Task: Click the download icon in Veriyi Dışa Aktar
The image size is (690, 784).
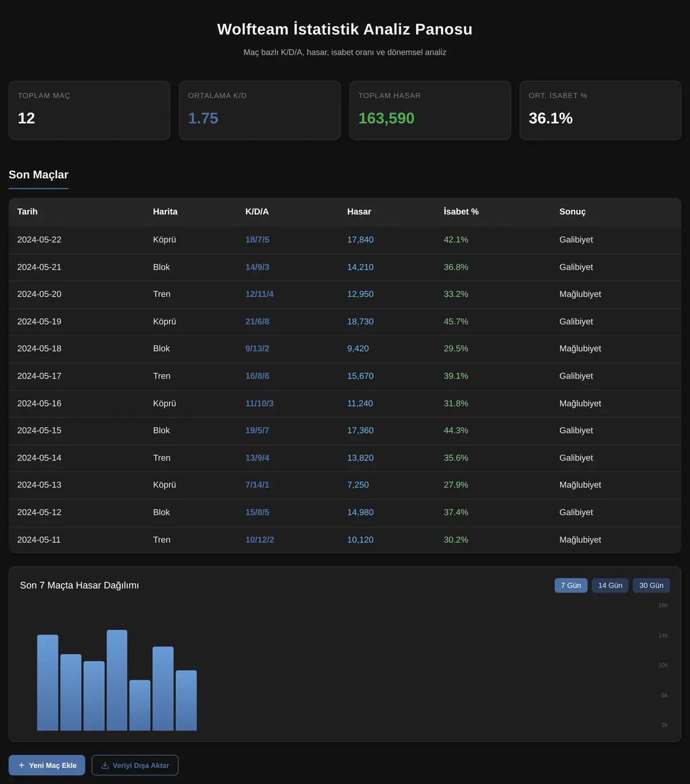Action: click(105, 765)
